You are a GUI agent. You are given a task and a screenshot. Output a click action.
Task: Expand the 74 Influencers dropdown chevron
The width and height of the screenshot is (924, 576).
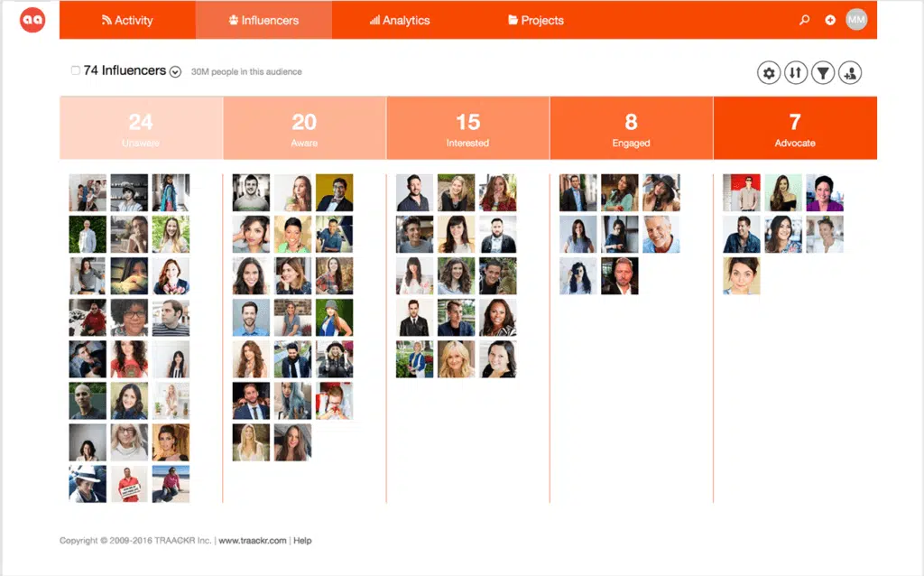click(x=175, y=72)
